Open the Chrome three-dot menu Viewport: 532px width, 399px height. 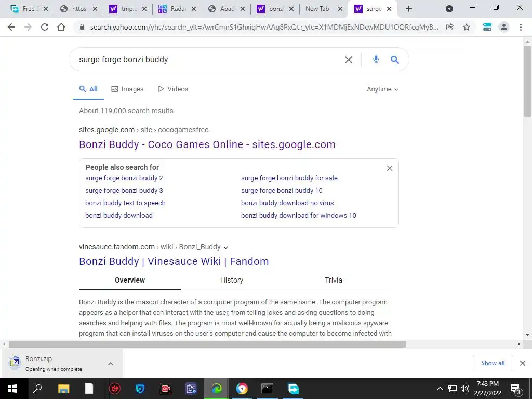521,27
